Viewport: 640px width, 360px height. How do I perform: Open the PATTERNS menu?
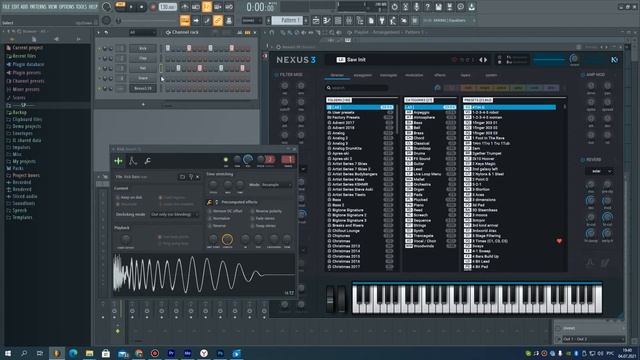point(39,7)
